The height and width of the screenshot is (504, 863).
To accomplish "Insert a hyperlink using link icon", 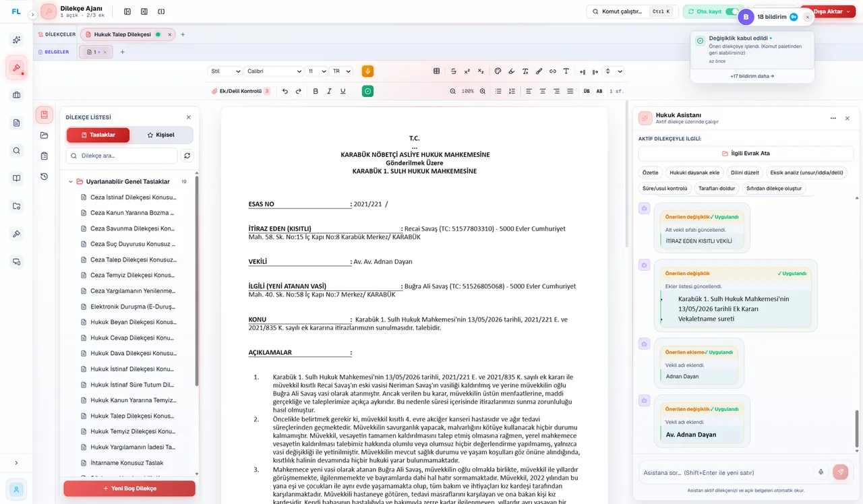I will [553, 71].
